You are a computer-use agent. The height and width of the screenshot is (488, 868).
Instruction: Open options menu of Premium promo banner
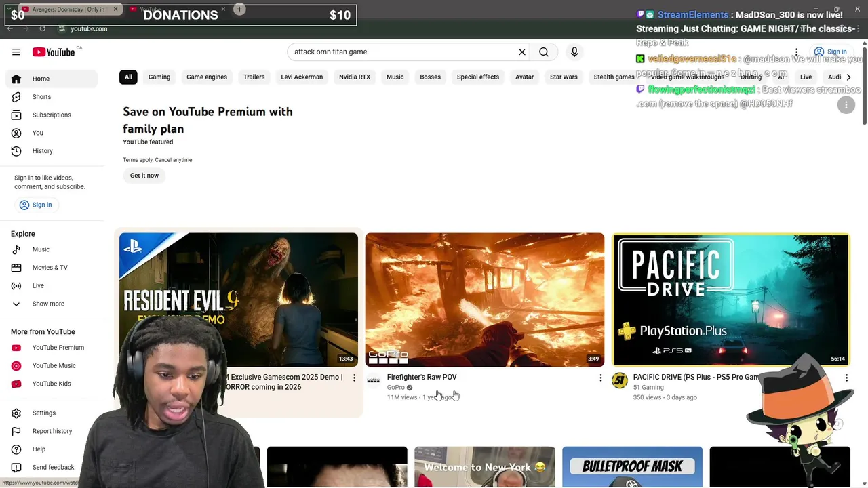(846, 105)
